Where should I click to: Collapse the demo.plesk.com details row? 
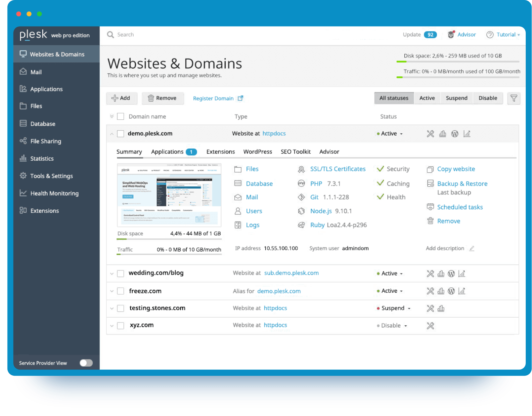[x=112, y=133]
